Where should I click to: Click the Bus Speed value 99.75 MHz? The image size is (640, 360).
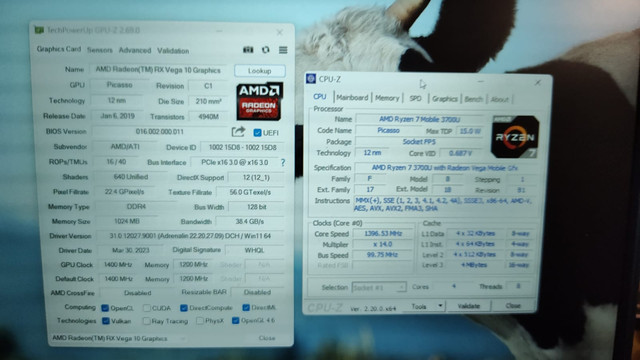click(383, 255)
